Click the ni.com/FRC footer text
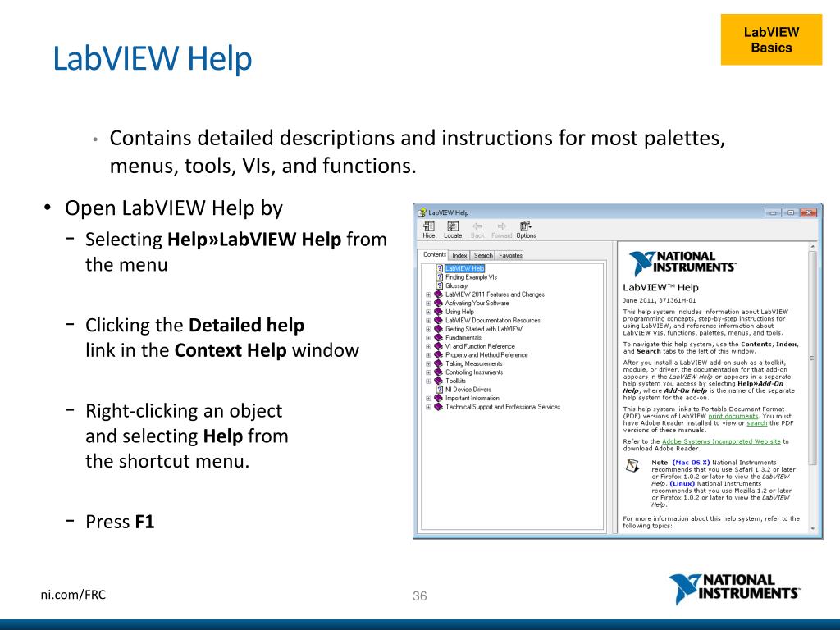Image resolution: width=840 pixels, height=630 pixels. (73, 595)
